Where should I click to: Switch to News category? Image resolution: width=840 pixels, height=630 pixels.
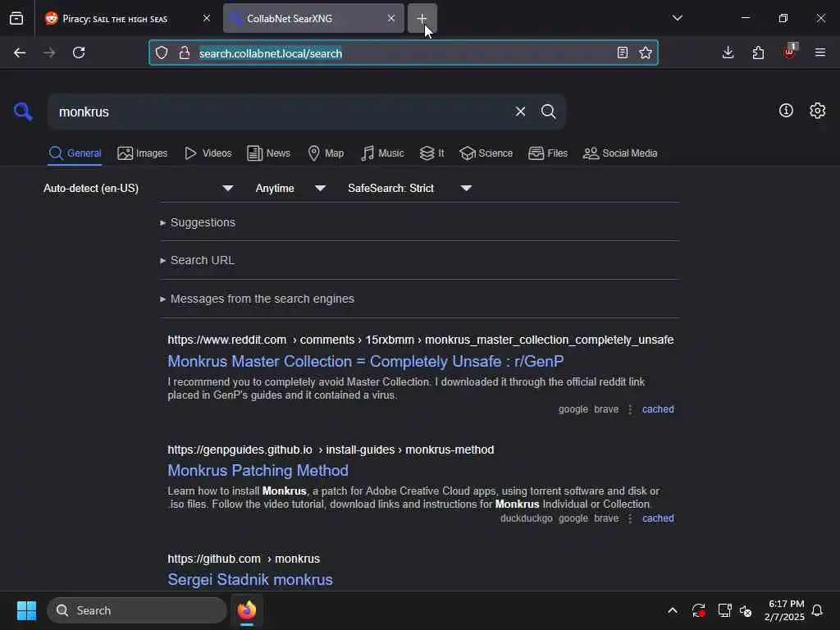(x=268, y=153)
